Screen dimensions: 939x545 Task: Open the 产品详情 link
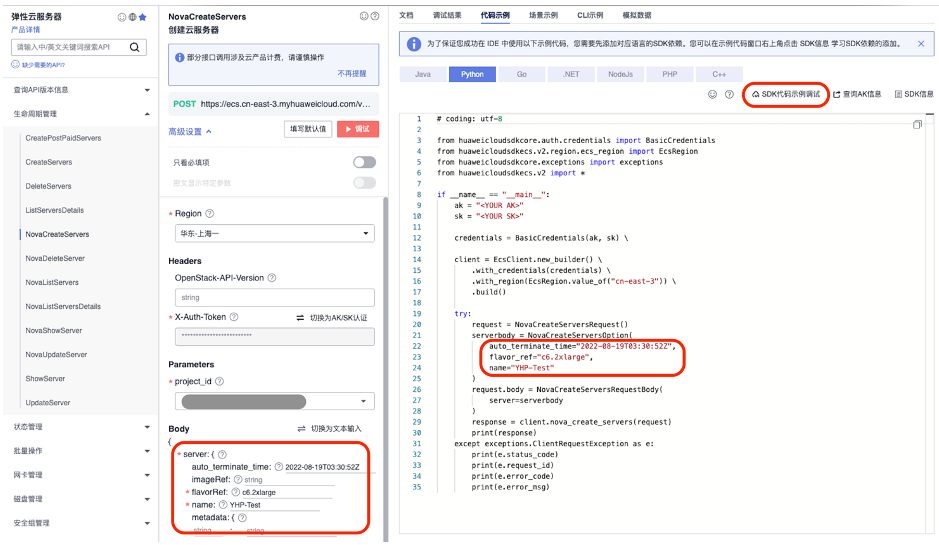coord(26,29)
